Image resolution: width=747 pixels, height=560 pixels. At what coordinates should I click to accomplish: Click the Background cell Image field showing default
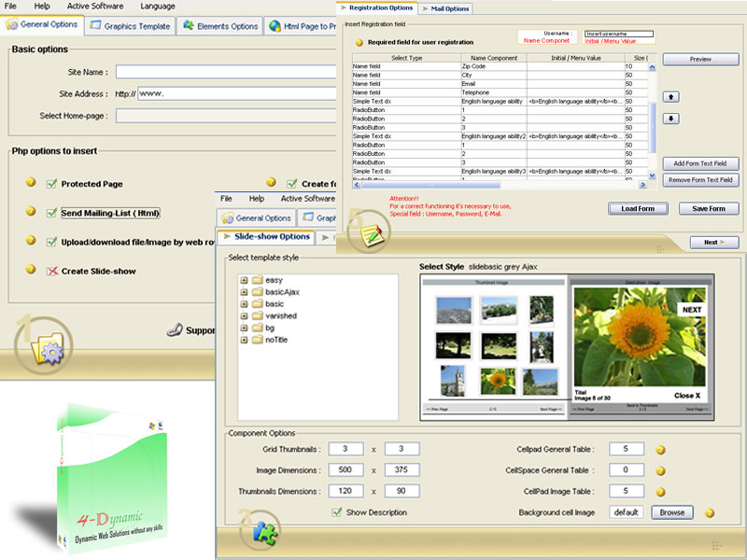(x=627, y=512)
